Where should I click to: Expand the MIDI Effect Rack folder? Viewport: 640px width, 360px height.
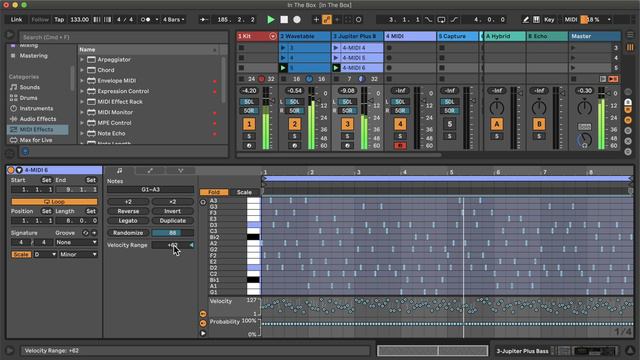[82, 102]
